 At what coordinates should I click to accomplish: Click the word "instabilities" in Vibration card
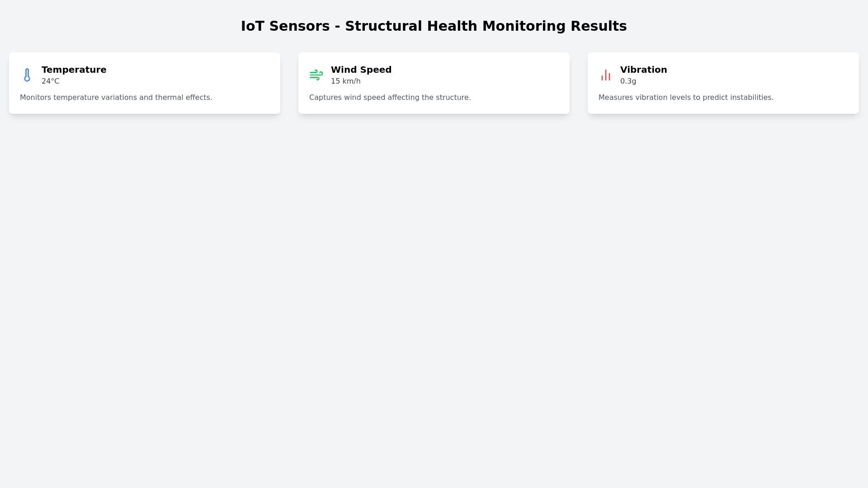tap(750, 98)
